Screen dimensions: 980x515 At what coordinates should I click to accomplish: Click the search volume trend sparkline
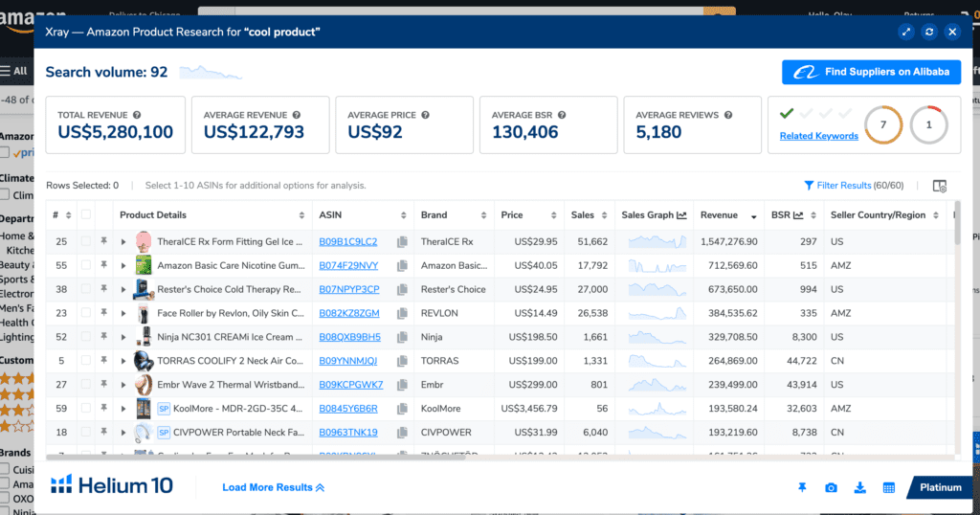pos(211,73)
